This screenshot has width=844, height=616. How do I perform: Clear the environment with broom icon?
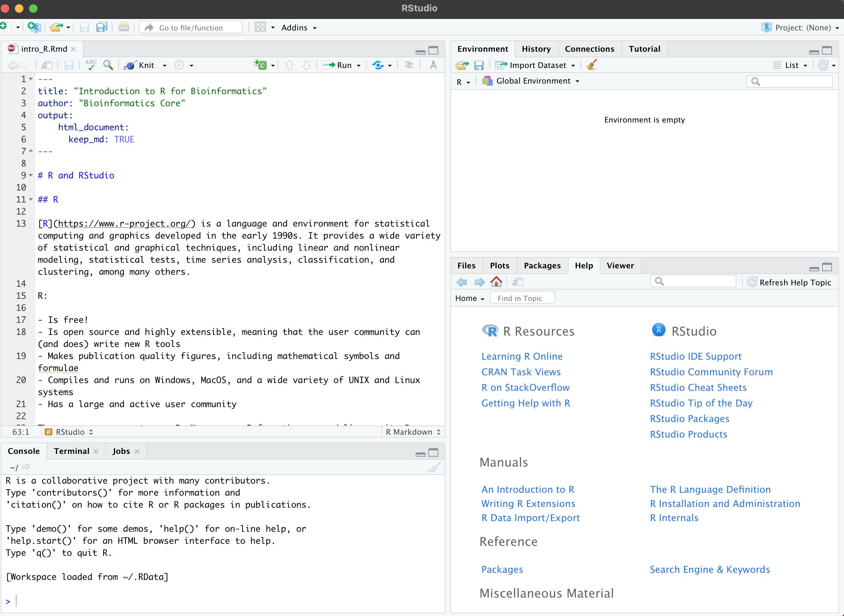point(592,65)
